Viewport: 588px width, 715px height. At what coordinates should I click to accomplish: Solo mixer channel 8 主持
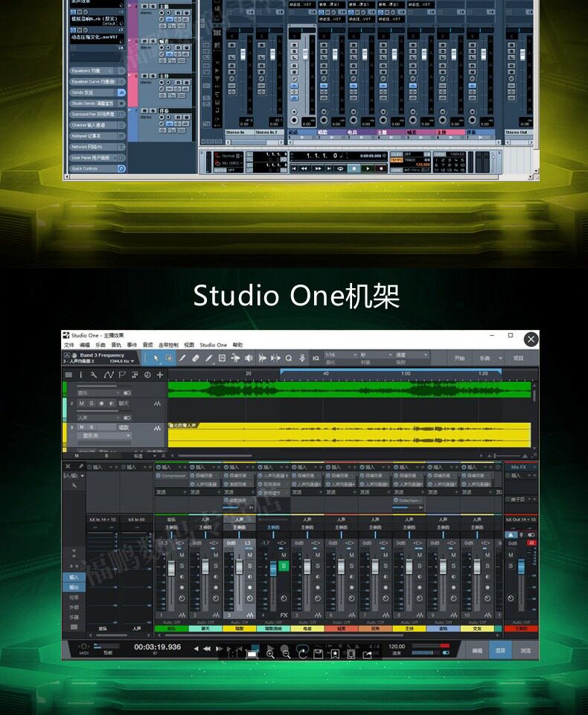tap(419, 566)
